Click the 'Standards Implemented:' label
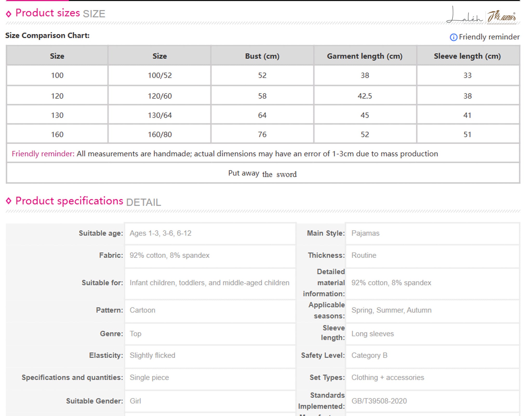This screenshot has height=416, width=532. 322,401
